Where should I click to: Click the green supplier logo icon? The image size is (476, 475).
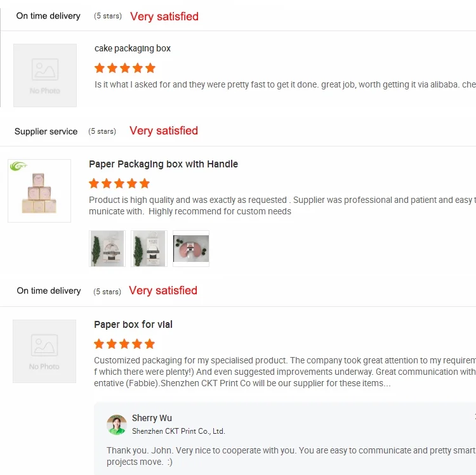[17, 167]
